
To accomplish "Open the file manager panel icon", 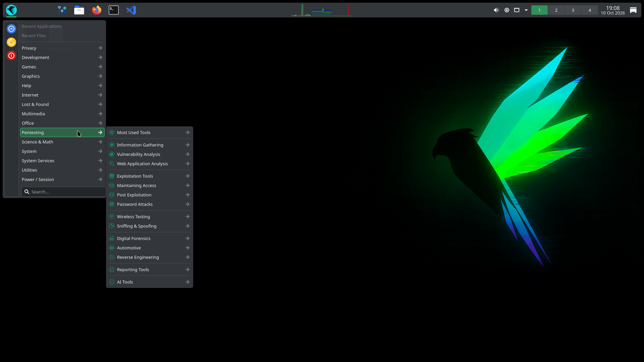I will (79, 10).
